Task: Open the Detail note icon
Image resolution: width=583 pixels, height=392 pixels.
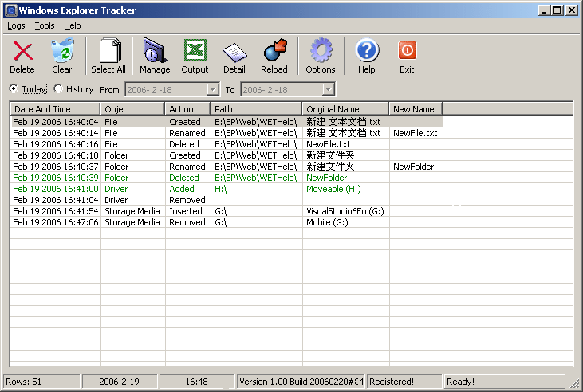Action: click(234, 52)
